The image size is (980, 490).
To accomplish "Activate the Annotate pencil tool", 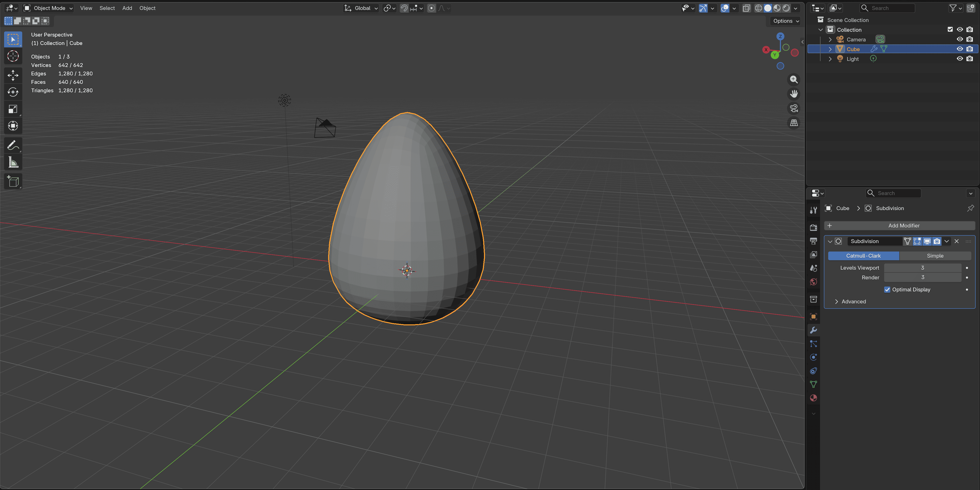I will [13, 145].
